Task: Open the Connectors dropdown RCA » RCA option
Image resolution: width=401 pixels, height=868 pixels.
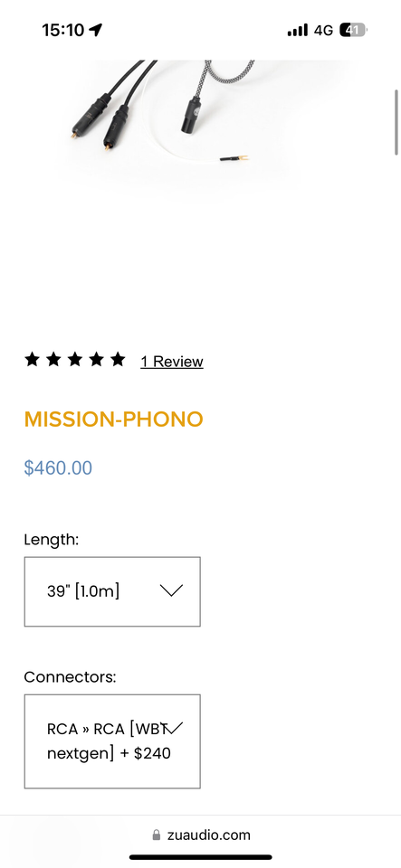Action: (x=112, y=741)
